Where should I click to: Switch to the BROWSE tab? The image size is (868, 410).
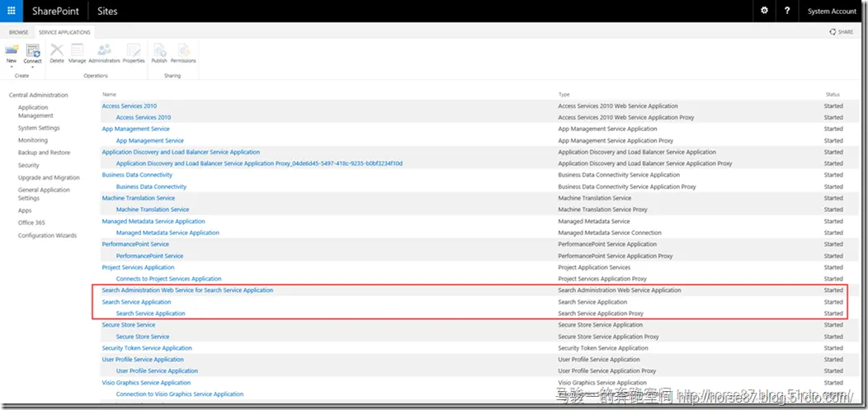[19, 32]
